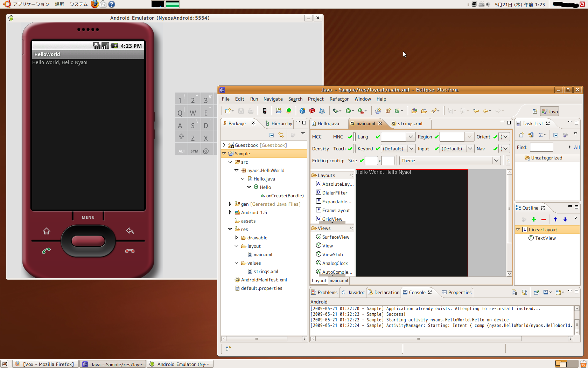
Task: Click Collapse All icon in Task List
Action: coord(556,135)
